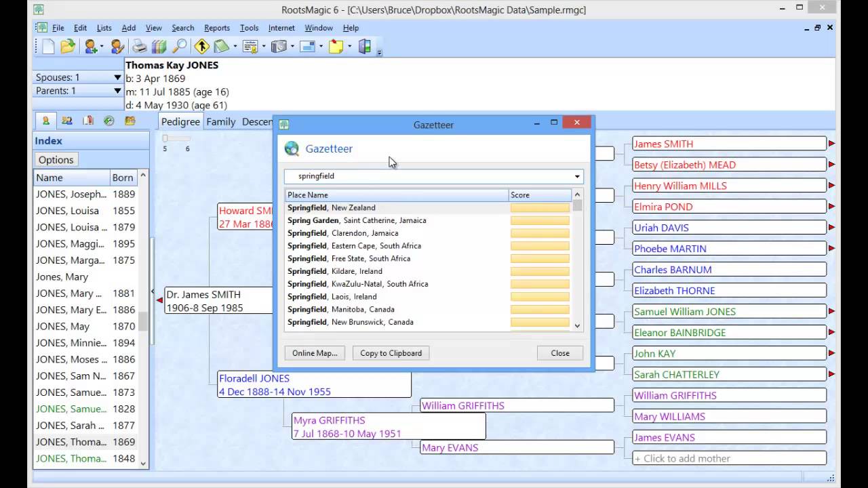
Task: Expand the Media camera dropdown arrow
Action: pos(292,47)
